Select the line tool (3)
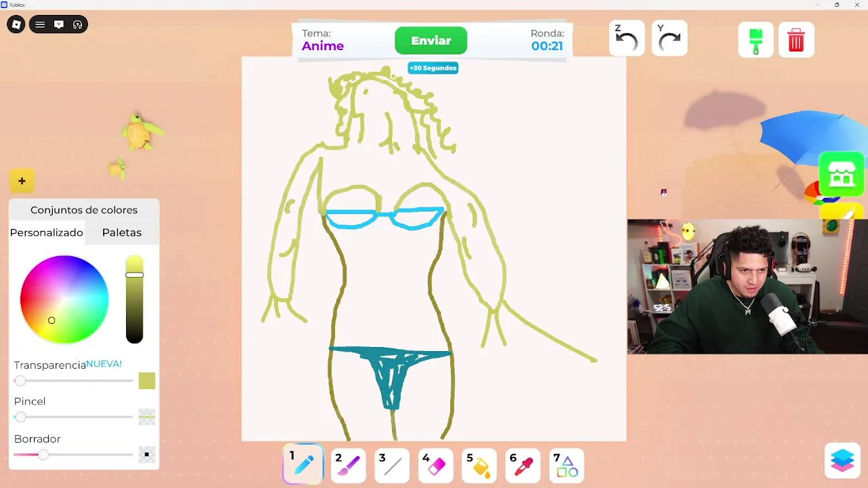 point(392,466)
